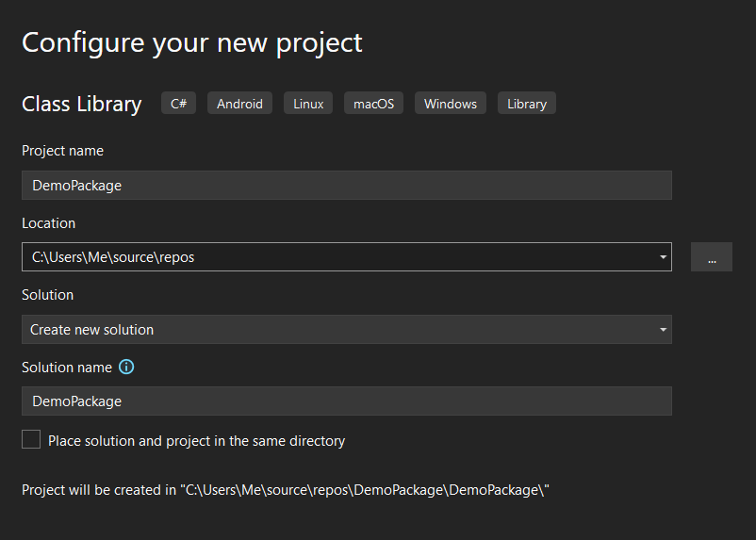Image resolution: width=756 pixels, height=540 pixels.
Task: Click into the Solution name text field
Action: 346,401
